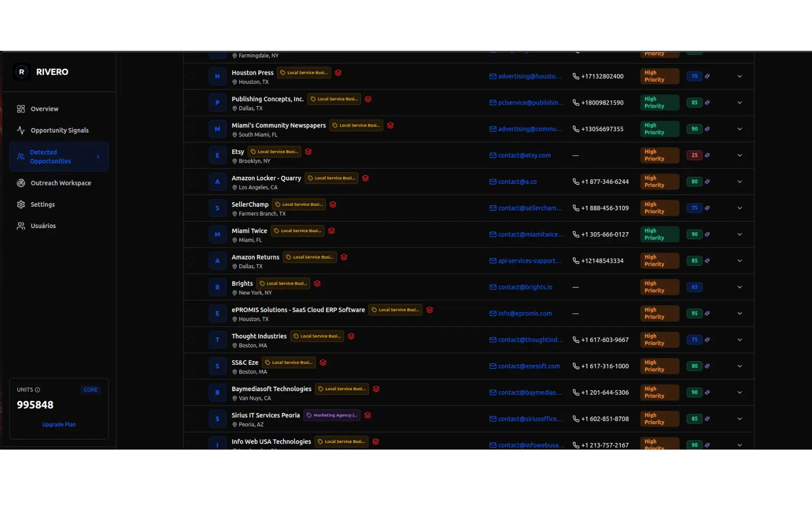Click the score 95 badge for ePROMIS Solutions
The image size is (812, 508).
point(694,314)
